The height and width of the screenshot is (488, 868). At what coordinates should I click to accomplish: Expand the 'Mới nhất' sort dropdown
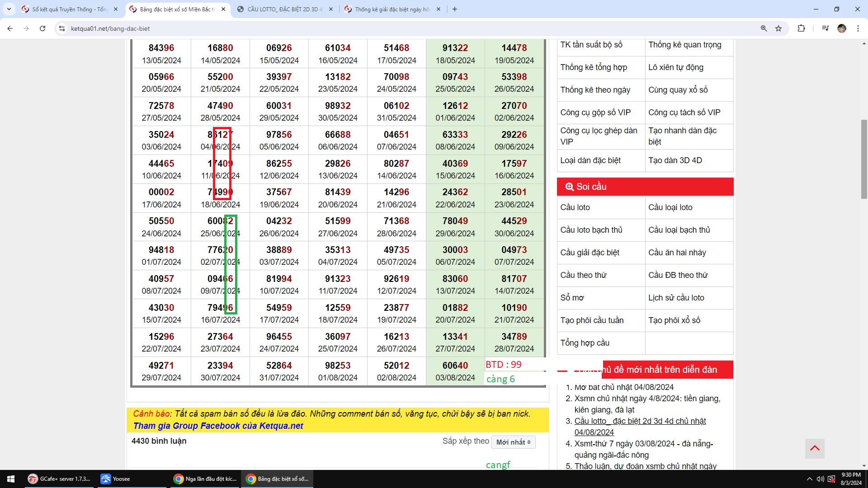pyautogui.click(x=513, y=442)
